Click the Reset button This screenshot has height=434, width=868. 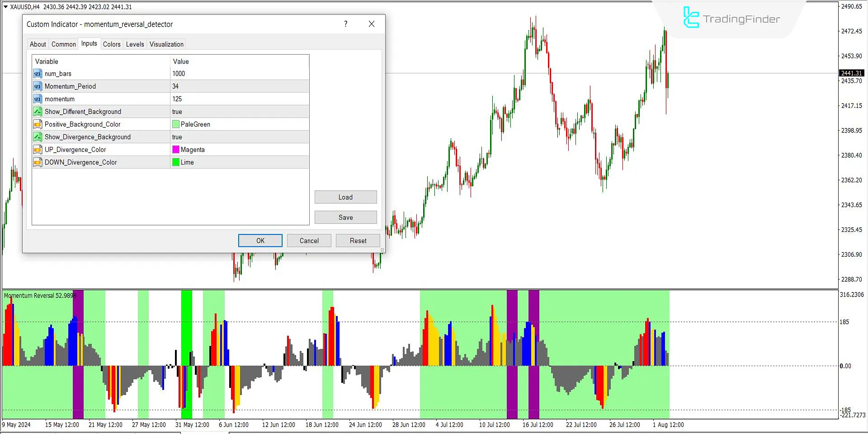coord(358,241)
